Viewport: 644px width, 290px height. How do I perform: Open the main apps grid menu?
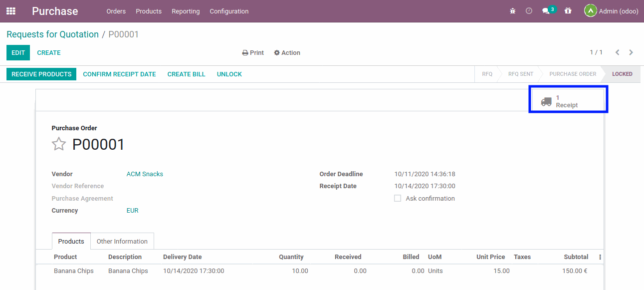[x=10, y=11]
